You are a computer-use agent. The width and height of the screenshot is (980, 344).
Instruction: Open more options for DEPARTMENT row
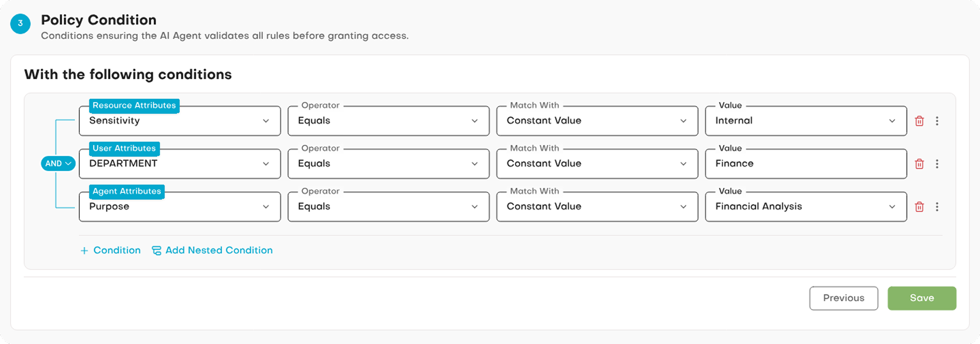coord(937,164)
